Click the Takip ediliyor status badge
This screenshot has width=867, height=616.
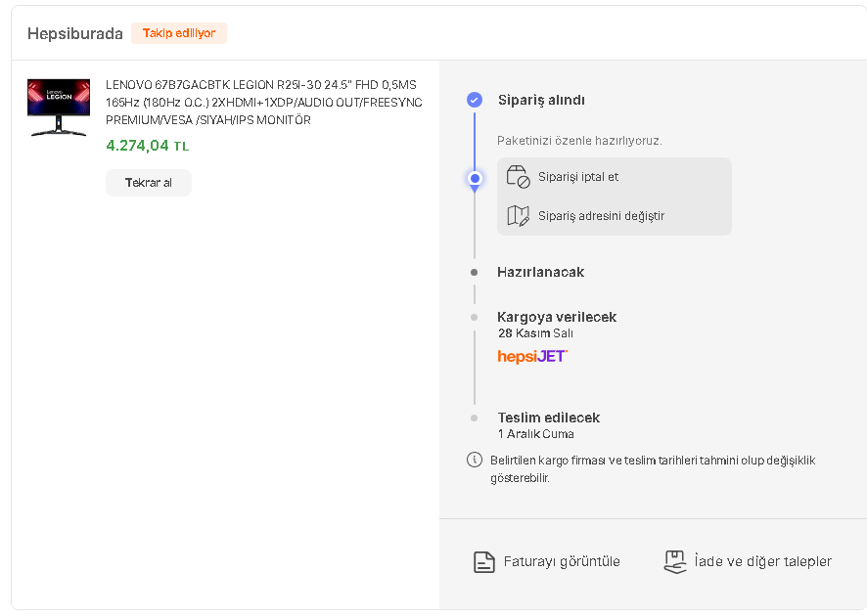coord(179,33)
